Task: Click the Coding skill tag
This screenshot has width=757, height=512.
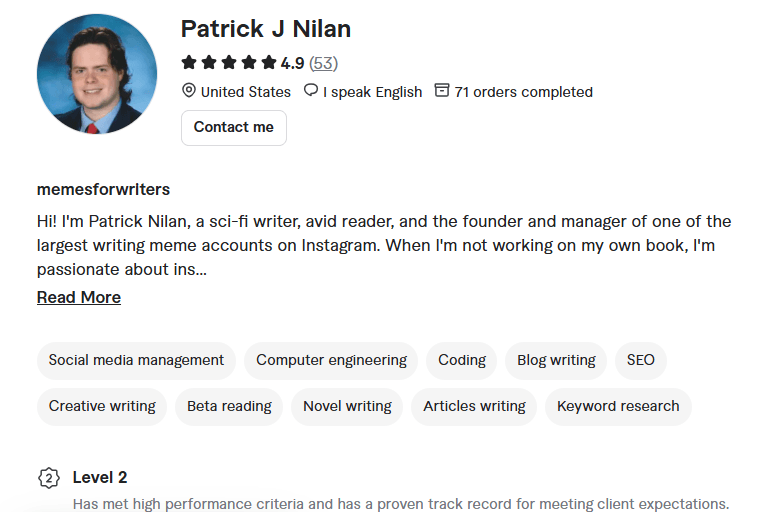Action: pos(462,360)
